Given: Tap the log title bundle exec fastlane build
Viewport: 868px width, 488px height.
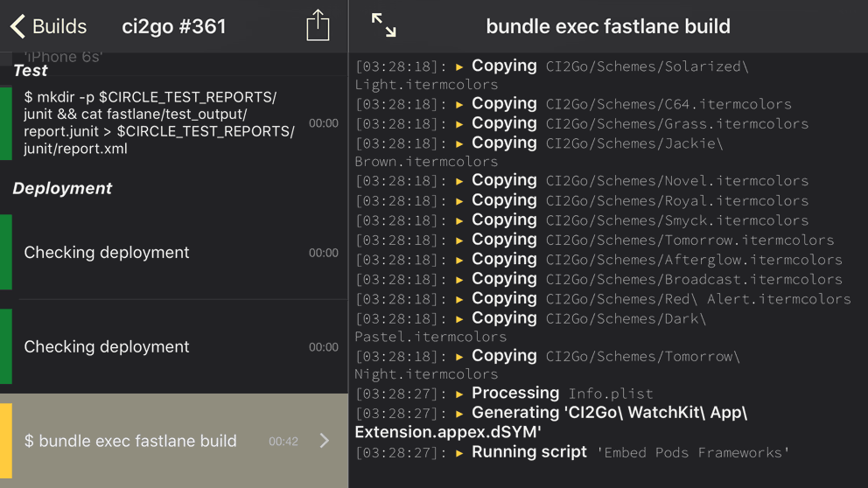Looking at the screenshot, I should (608, 26).
